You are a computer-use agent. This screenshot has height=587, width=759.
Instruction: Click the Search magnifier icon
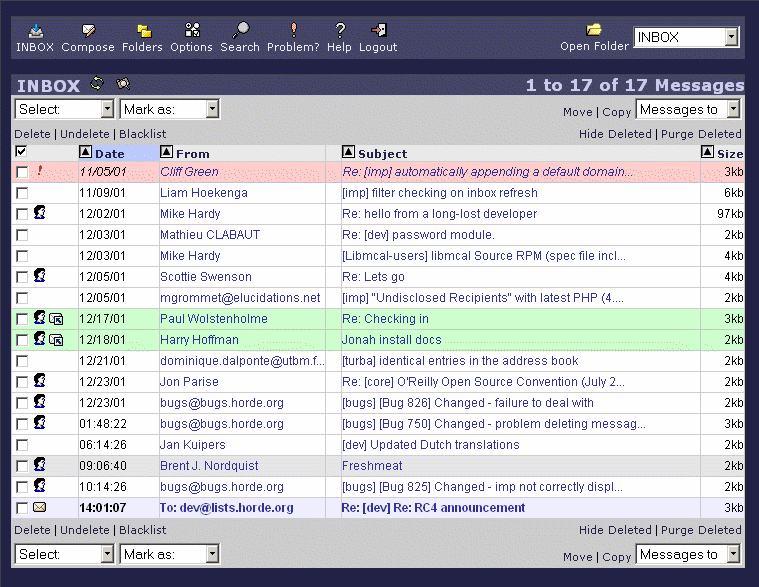pyautogui.click(x=241, y=30)
